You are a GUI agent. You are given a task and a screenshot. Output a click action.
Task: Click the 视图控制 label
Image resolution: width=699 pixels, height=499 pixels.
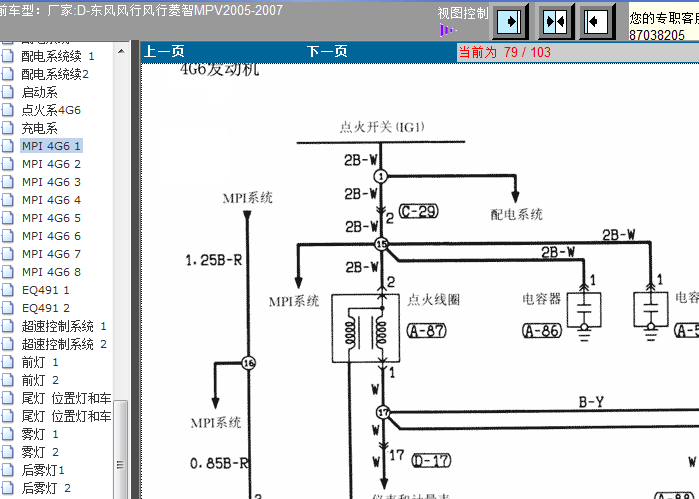pyautogui.click(x=463, y=13)
